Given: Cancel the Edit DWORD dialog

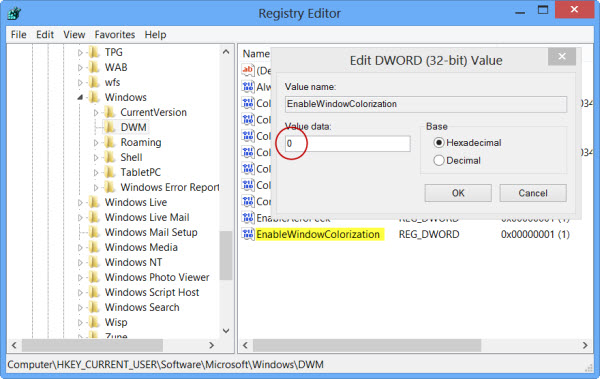Looking at the screenshot, I should pyautogui.click(x=533, y=193).
